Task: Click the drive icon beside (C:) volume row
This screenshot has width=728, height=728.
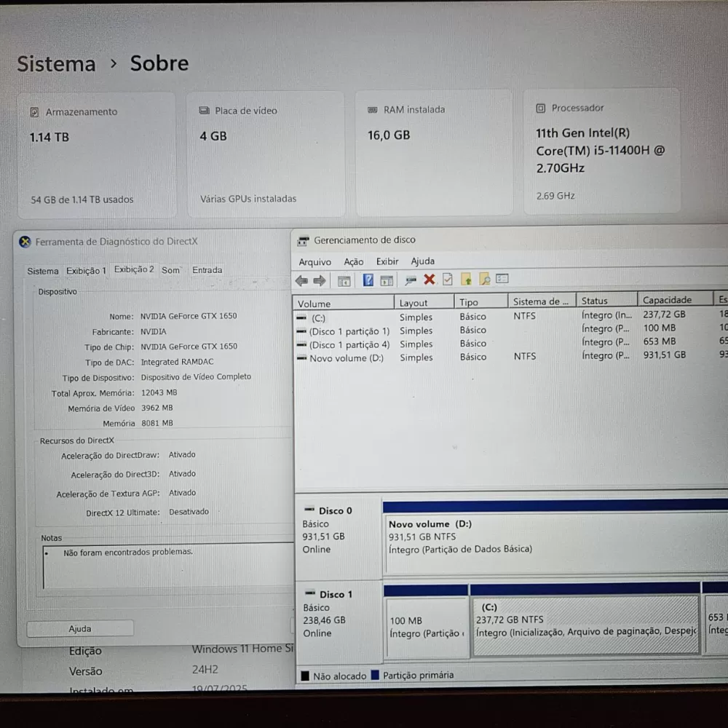Action: 301,318
